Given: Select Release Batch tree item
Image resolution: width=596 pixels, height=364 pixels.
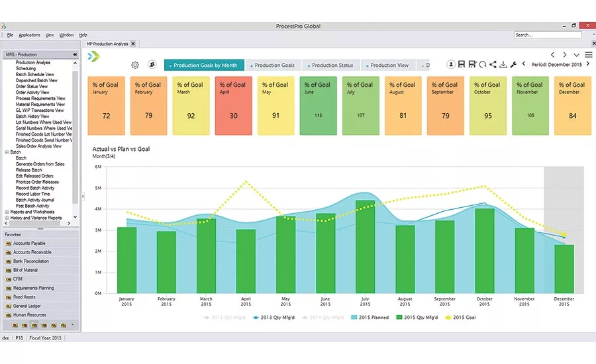Looking at the screenshot, I should tap(29, 170).
